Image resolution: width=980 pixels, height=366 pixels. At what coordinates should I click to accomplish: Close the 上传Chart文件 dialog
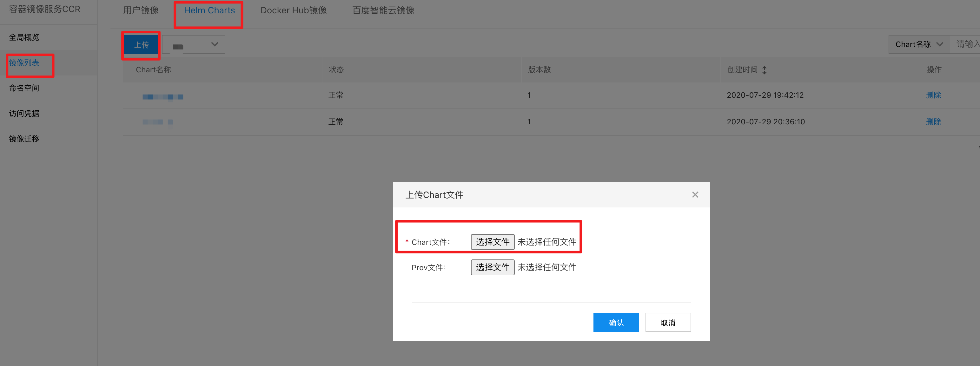[x=695, y=195]
